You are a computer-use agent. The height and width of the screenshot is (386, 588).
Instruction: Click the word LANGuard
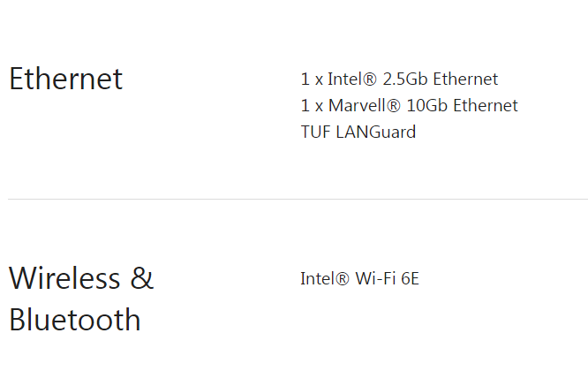376,132
